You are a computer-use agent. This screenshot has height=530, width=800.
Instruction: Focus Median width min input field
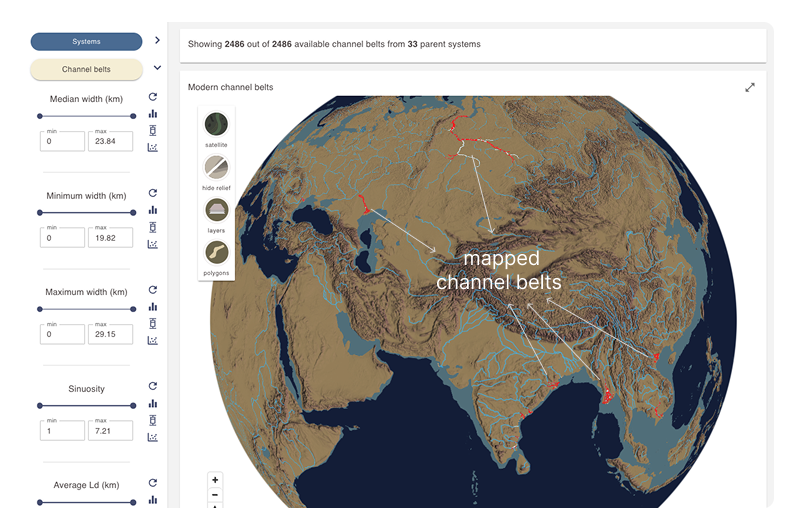(62, 141)
